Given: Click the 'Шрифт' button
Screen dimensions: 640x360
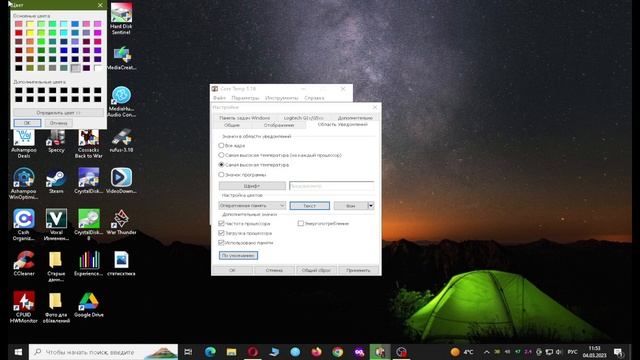Looking at the screenshot, I should pos(252,186).
